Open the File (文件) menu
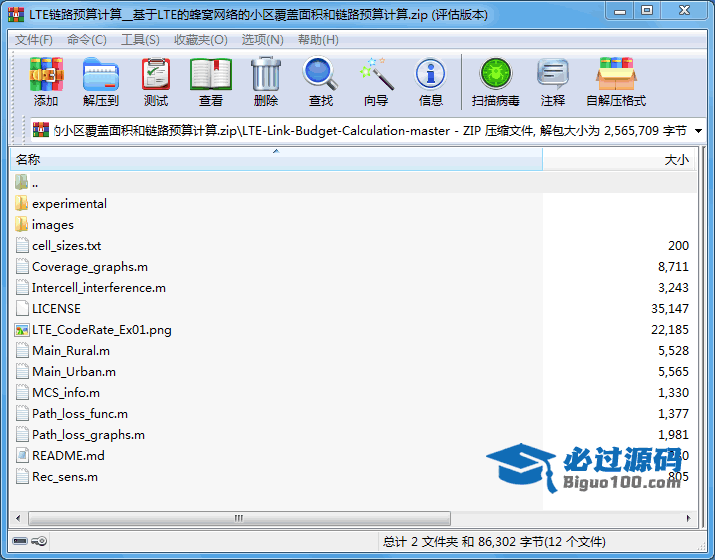Screen dimensions: 715x560 [34, 40]
